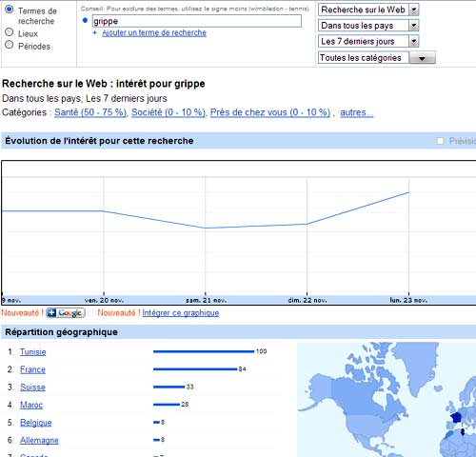Open the 'Recherche sur le Web' dropdown
This screenshot has height=457, width=476.
click(368, 10)
